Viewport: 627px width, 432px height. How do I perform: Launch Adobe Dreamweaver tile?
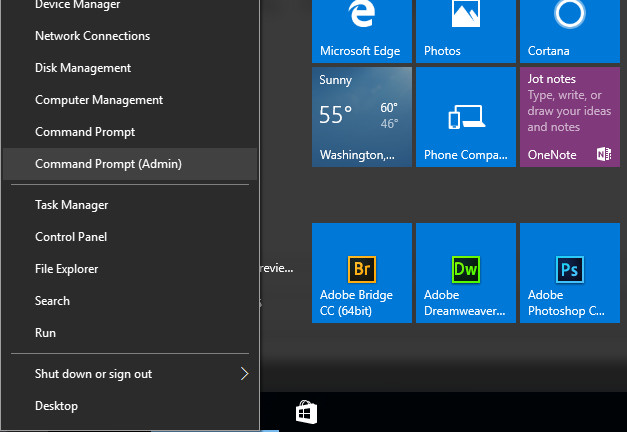(x=466, y=273)
